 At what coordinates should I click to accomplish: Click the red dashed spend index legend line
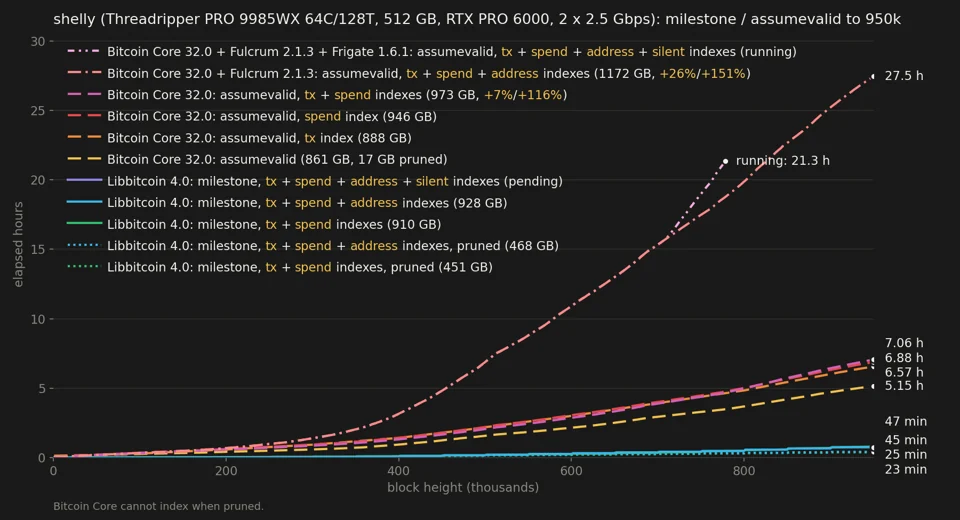tap(84, 116)
